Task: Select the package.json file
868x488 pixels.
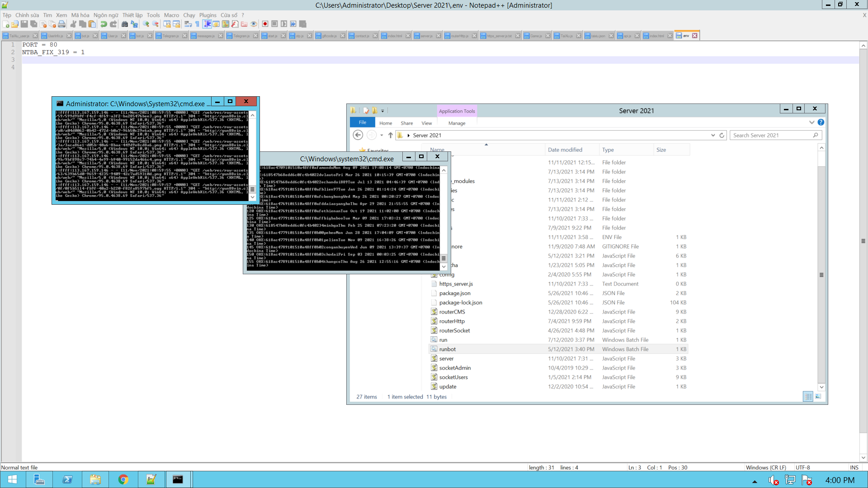Action: point(558,293)
